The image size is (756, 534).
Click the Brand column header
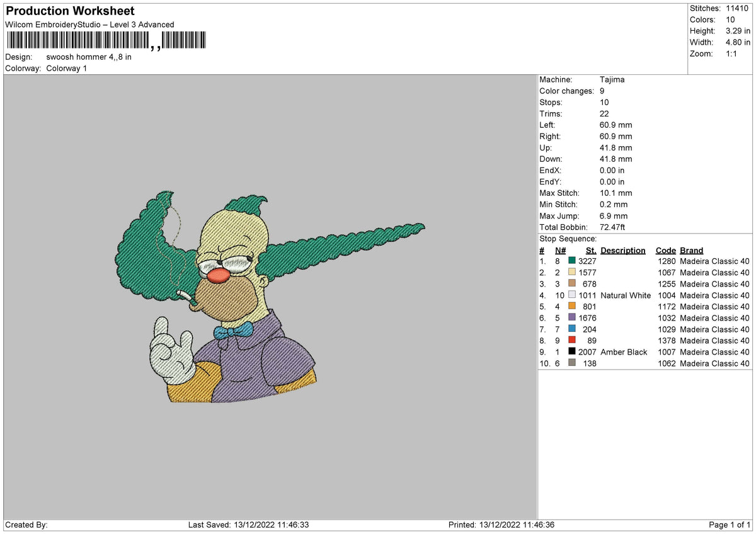pyautogui.click(x=692, y=250)
